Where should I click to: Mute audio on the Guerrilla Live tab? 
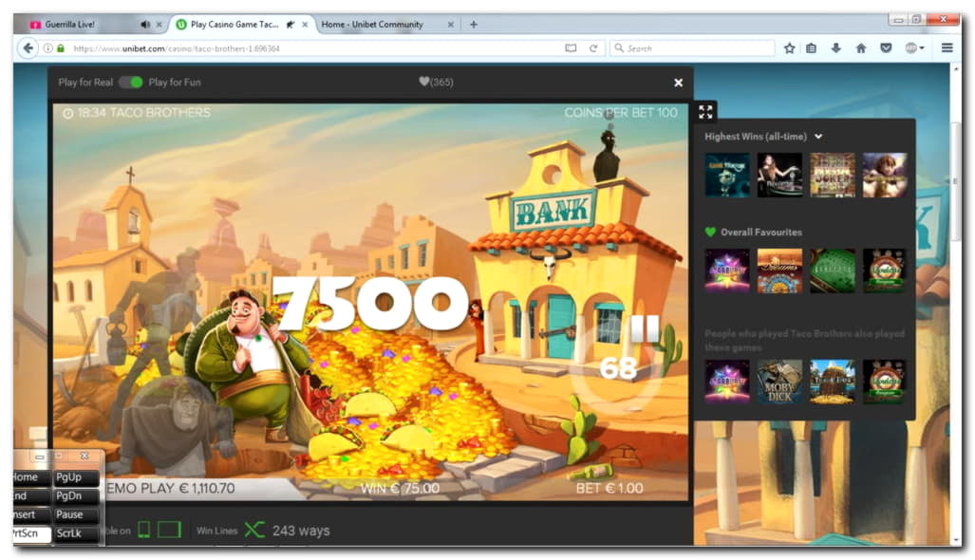tap(145, 25)
